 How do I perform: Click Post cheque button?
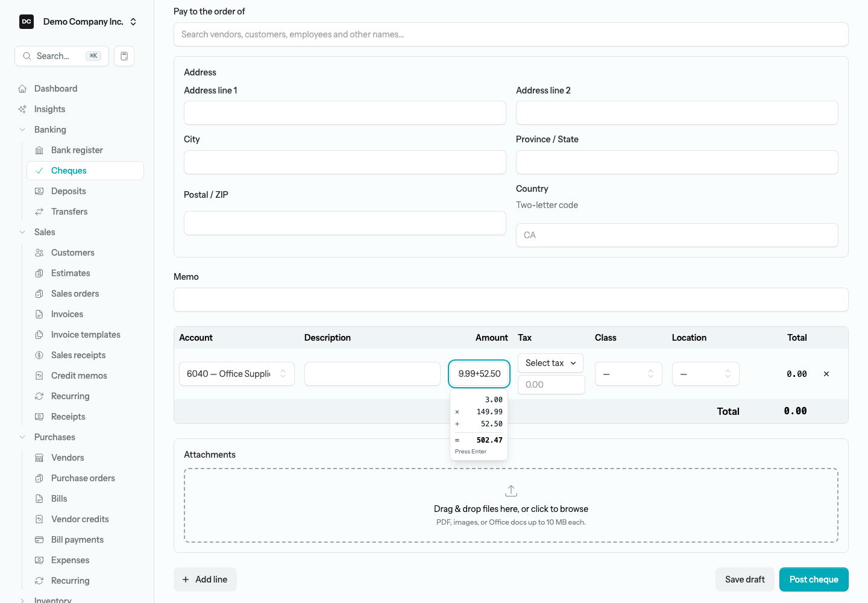814,579
